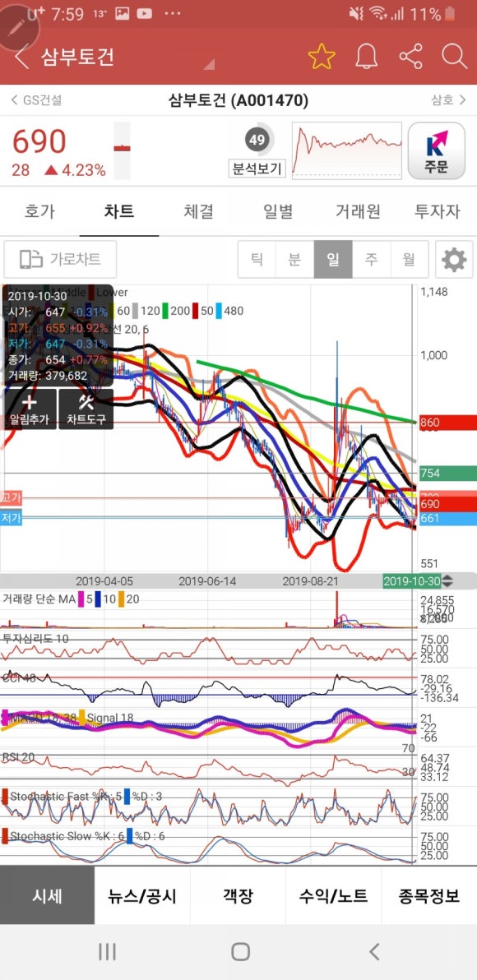Tap Android back navigation button
The image size is (477, 980).
[374, 952]
